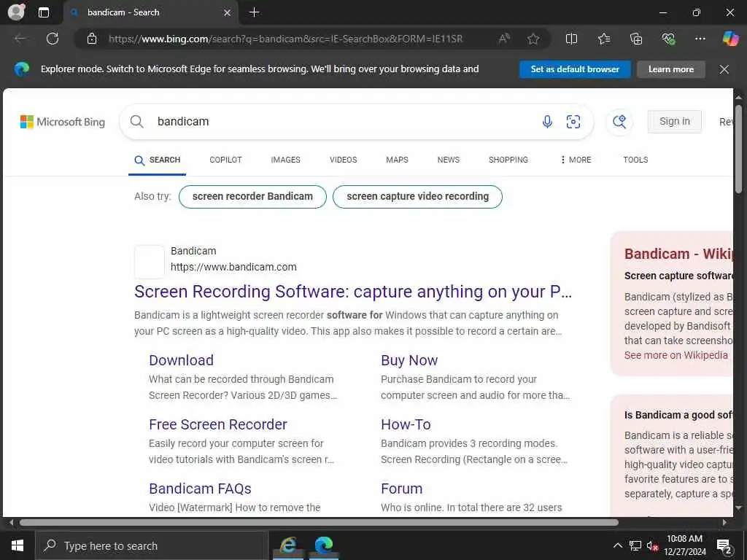View site information lock icon
Image resolution: width=747 pixels, height=560 pixels.
pos(92,39)
